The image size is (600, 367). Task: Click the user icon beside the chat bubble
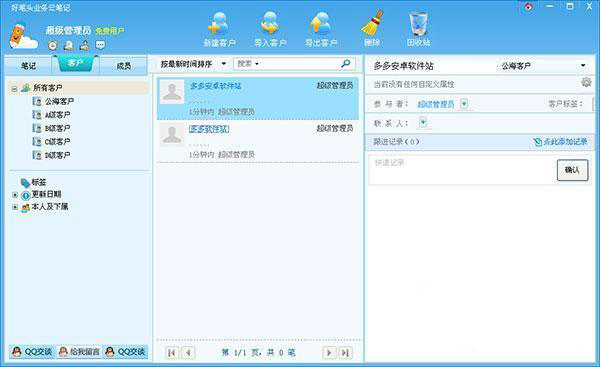84,46
